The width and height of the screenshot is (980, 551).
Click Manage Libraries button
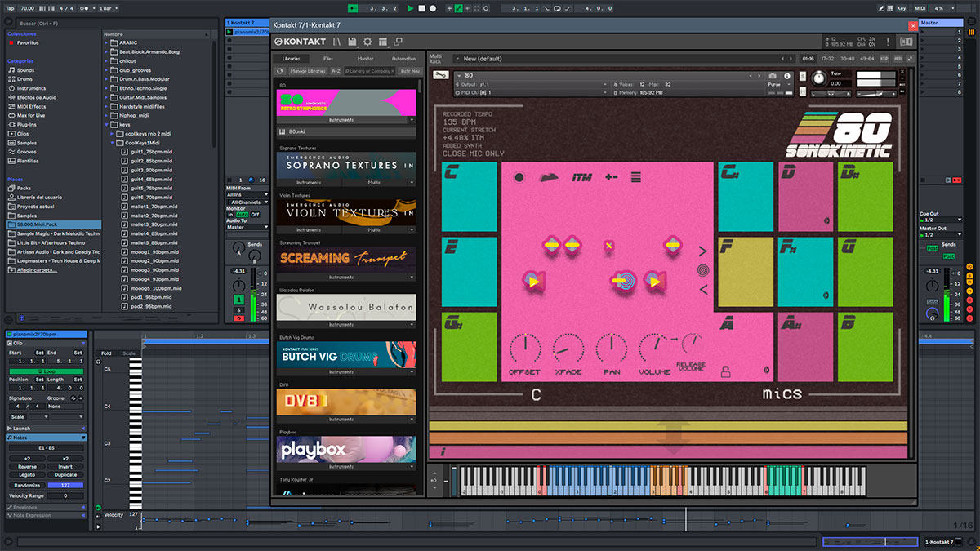[x=307, y=71]
